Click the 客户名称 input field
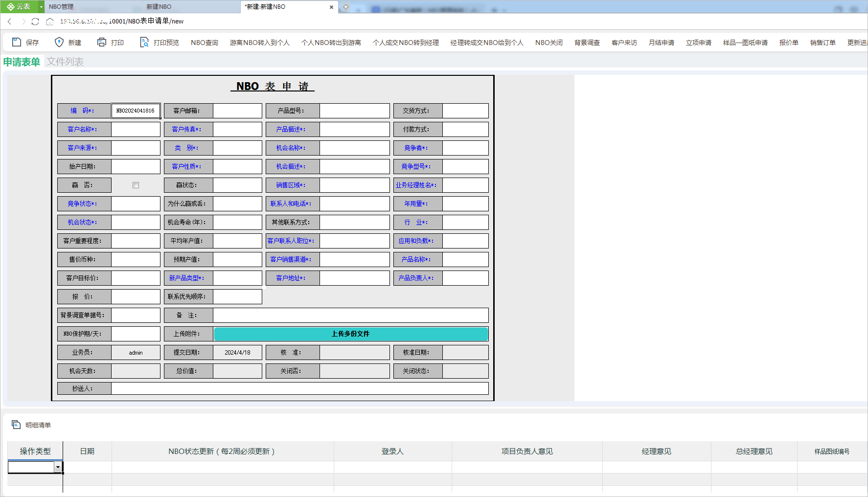 click(x=136, y=129)
